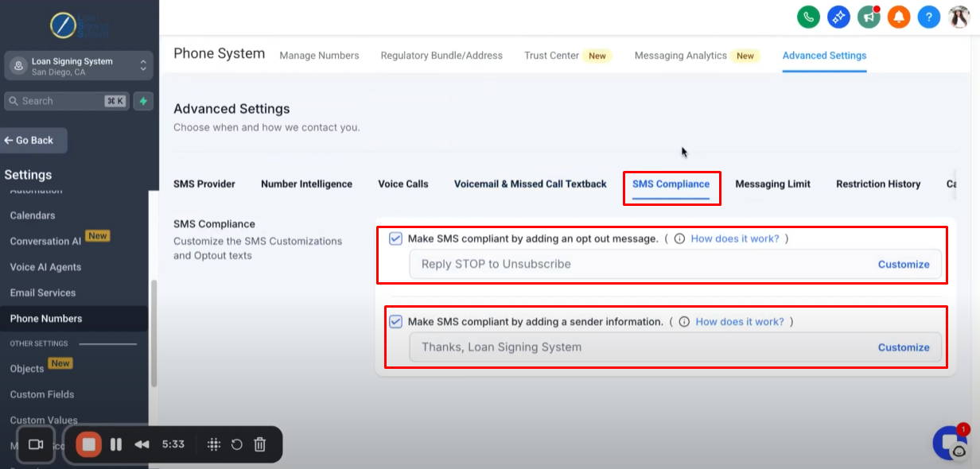Click the green lightning quick actions icon
This screenshot has height=469, width=980.
(143, 101)
